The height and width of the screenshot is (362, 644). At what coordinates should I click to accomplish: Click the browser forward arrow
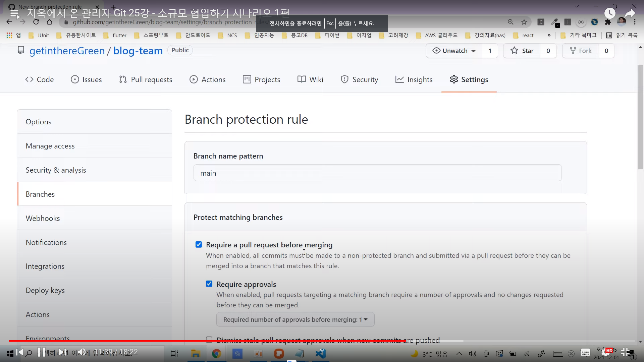coord(22,22)
